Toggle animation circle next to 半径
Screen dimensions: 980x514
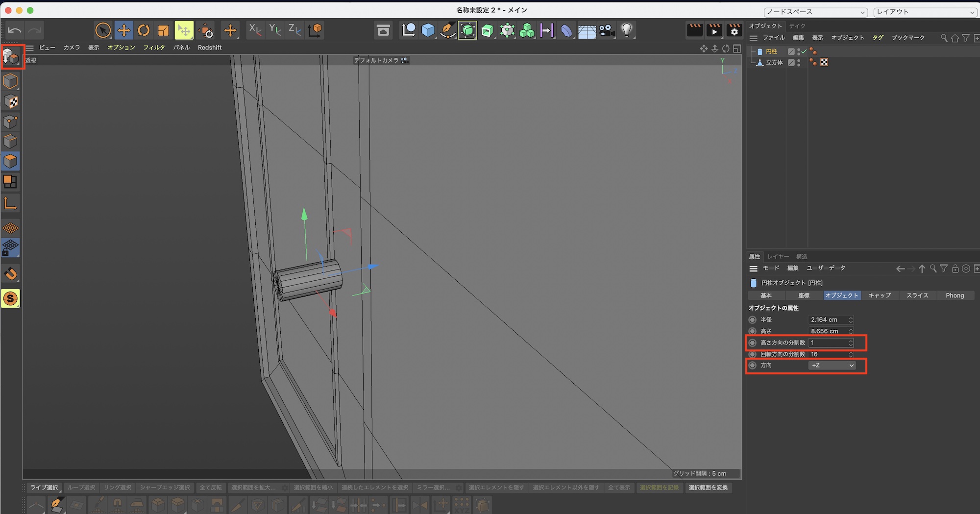pos(753,320)
